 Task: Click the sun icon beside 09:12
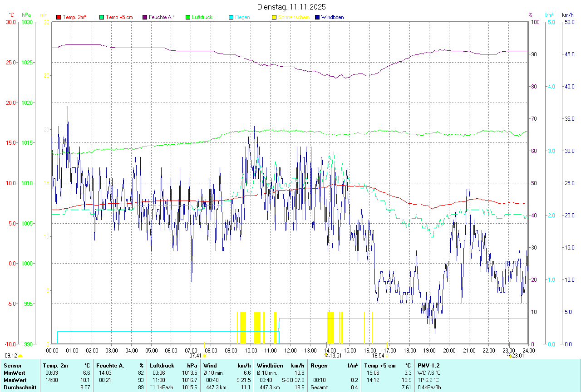tap(20, 356)
